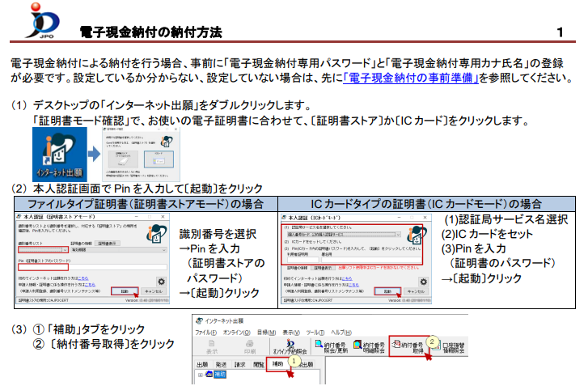Switch to 請求 tab

[x=240, y=365]
